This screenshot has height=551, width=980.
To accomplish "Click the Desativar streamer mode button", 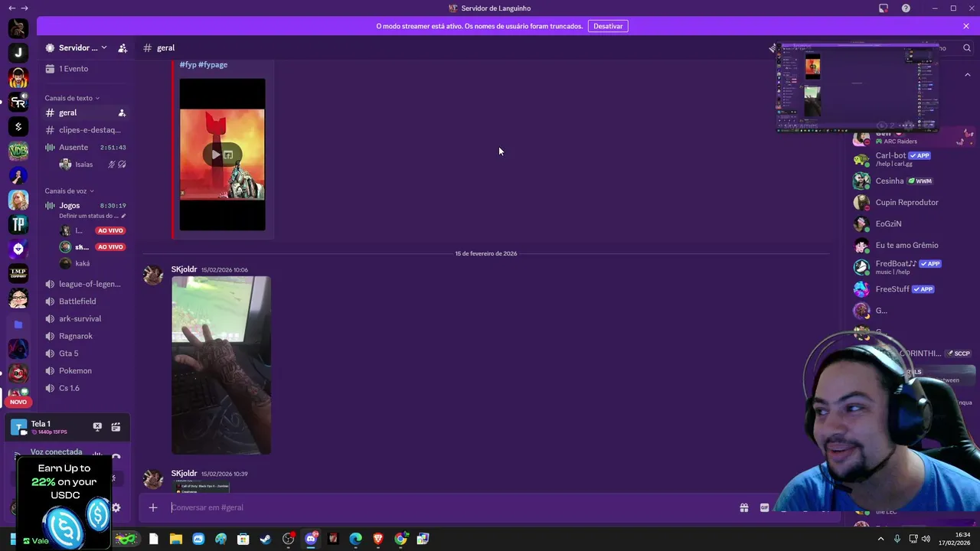I will pos(608,26).
